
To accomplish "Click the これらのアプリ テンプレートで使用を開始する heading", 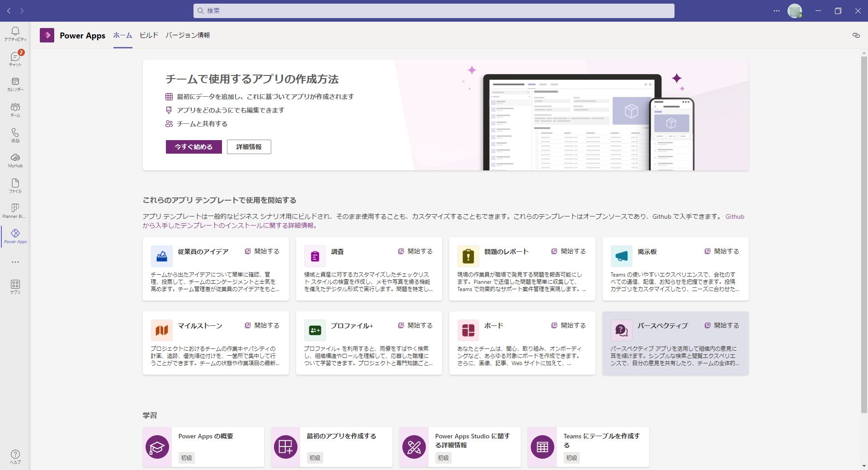I will (220, 200).
